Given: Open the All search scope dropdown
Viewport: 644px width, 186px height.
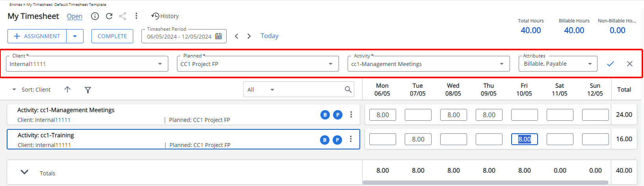Looking at the screenshot, I should point(261,90).
